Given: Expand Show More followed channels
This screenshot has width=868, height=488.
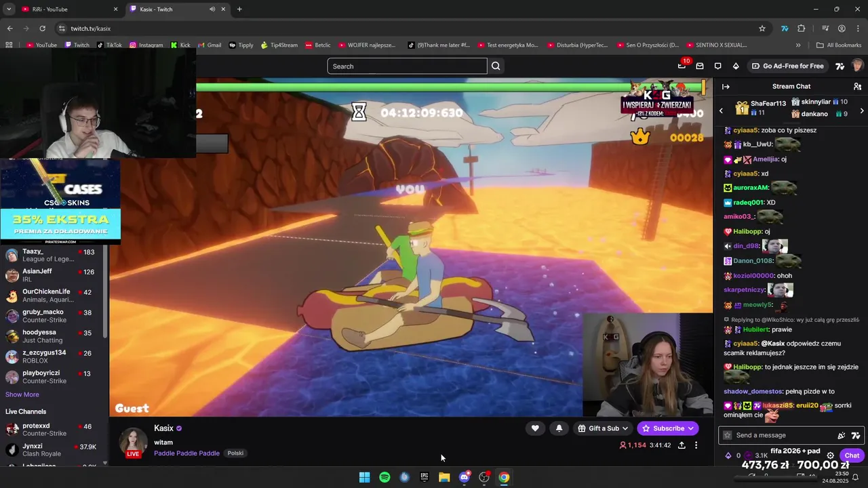Looking at the screenshot, I should [x=22, y=394].
